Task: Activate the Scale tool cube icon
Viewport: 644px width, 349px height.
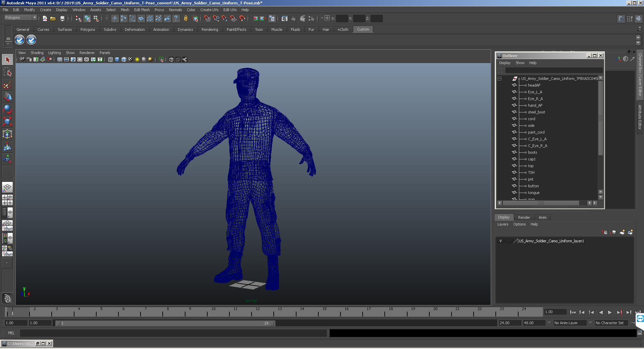Action: tap(7, 121)
